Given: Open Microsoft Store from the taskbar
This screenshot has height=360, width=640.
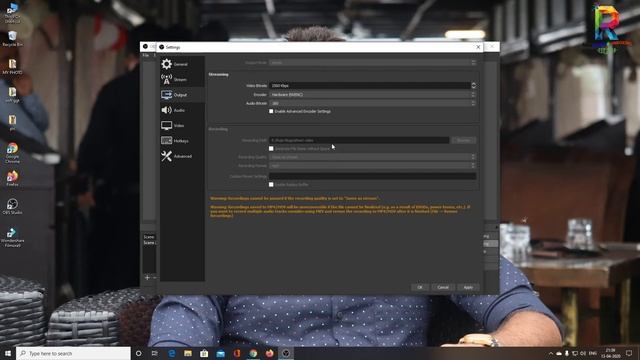Looking at the screenshot, I should pos(204,353).
